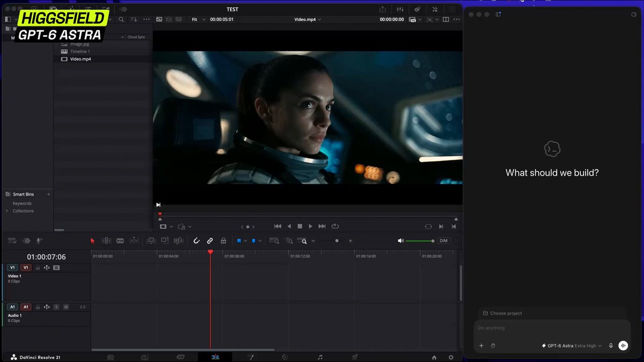
Task: Open the flag color dropdown arrow
Action: [x=245, y=241]
